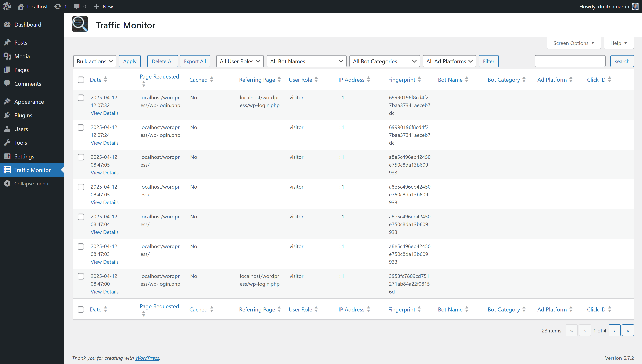Click the Dashboard gauge icon
The width and height of the screenshot is (642, 364).
7,25
